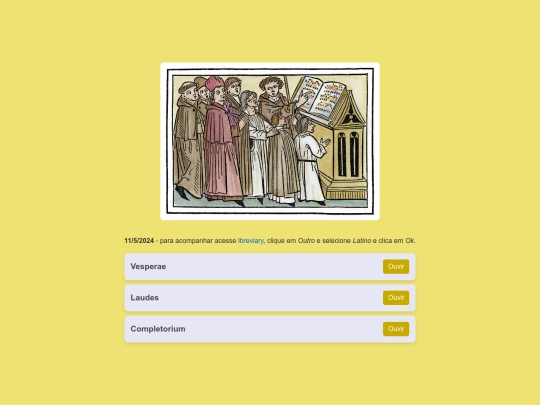This screenshot has height=405, width=540.
Task: Click Ouvir button for Laudes
Action: (396, 298)
